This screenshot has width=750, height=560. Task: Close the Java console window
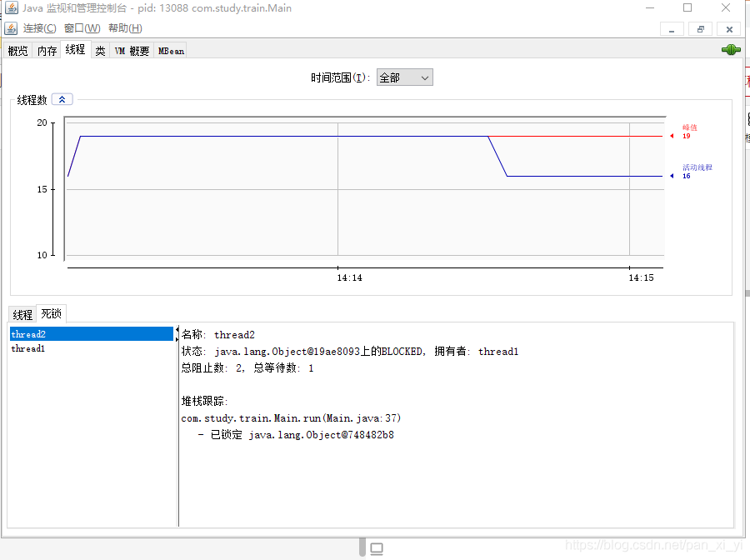726,7
